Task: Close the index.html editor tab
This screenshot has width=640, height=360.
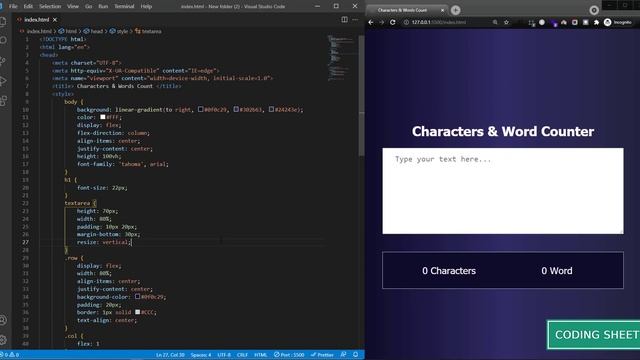Action: point(55,20)
